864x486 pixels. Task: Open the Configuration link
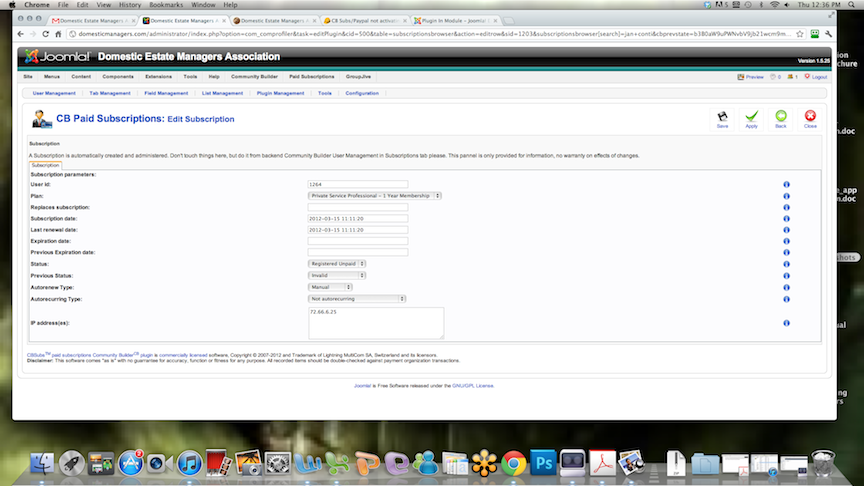pyautogui.click(x=362, y=93)
